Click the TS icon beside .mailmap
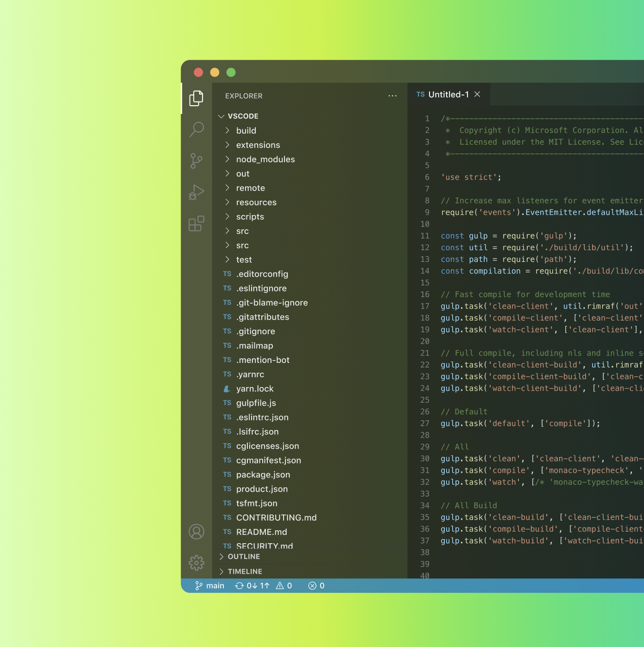Screen dimensions: 644x647 coord(227,346)
